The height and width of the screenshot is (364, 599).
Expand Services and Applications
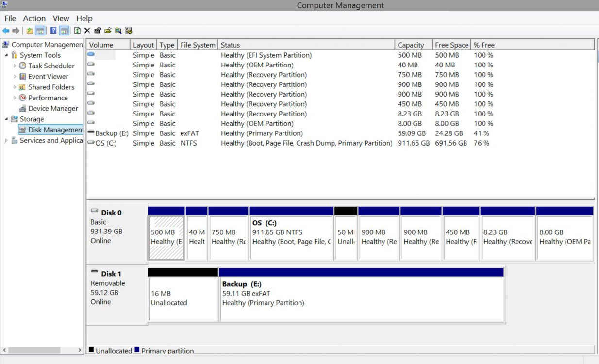pos(6,140)
